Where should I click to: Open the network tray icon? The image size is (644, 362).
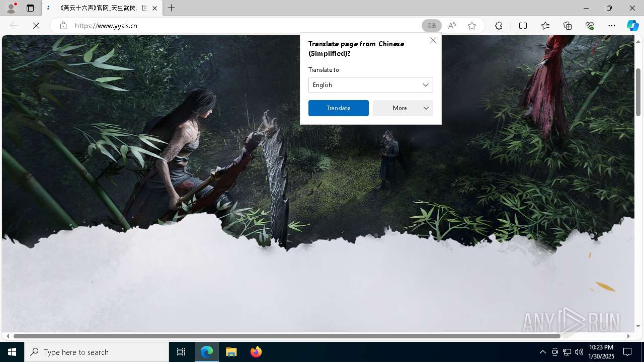567,352
